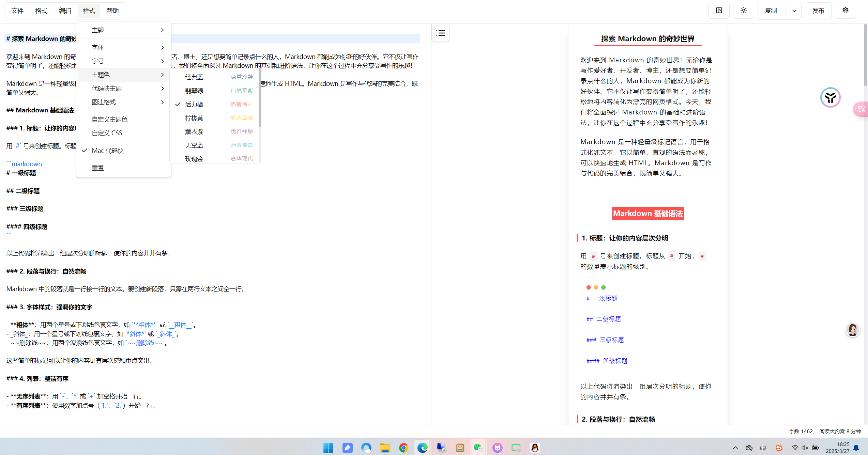Open the 文件 menu
This screenshot has width=868, height=455.
click(x=17, y=11)
